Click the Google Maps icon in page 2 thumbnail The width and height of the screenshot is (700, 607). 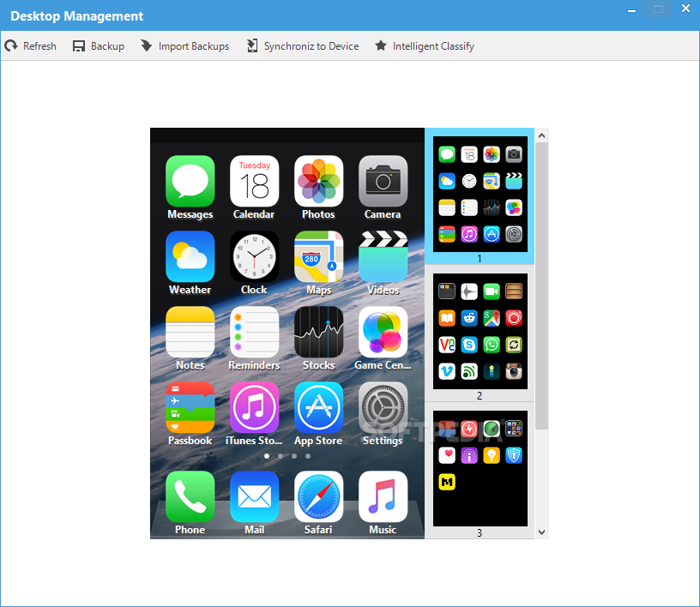(x=492, y=318)
